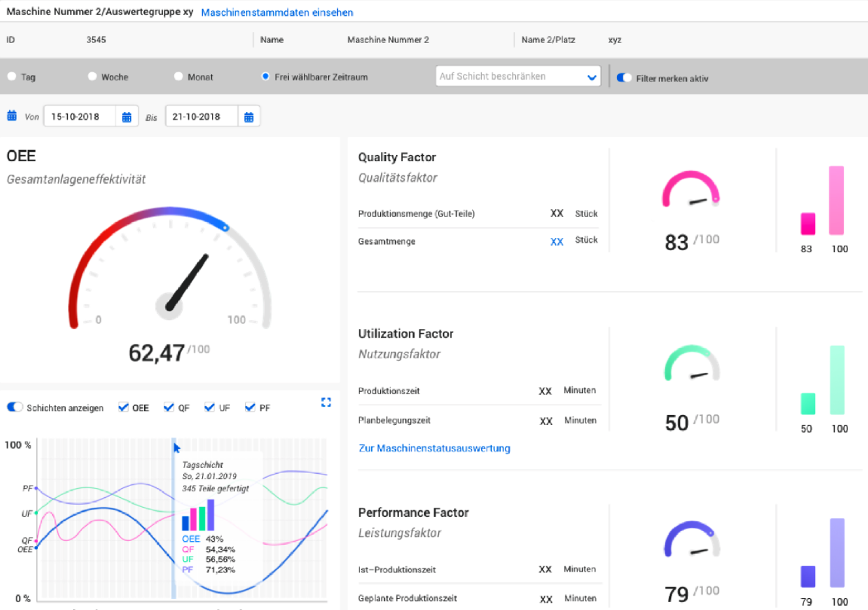Click the large OEE gauge needle
The width and height of the screenshot is (868, 610).
[x=187, y=282]
